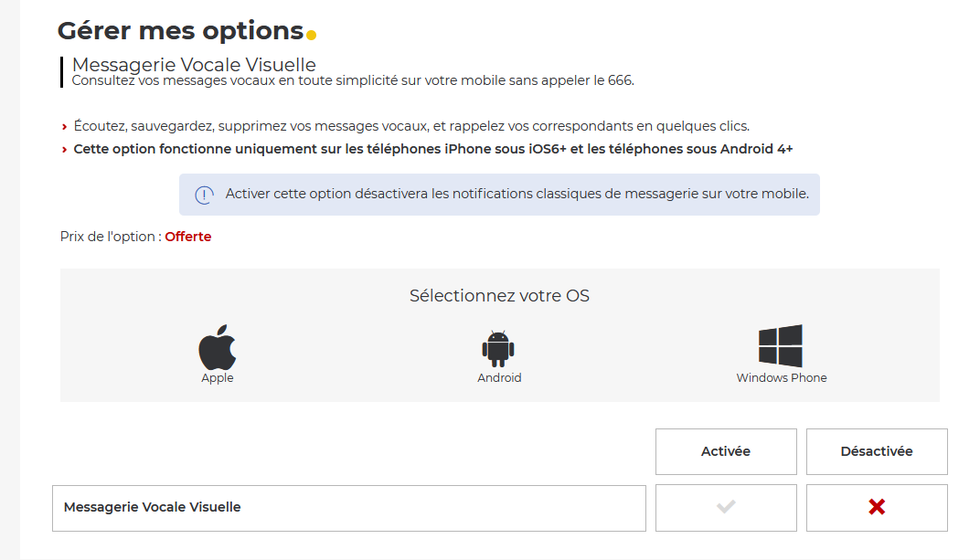Select the Apple logo icon
This screenshot has width=980, height=560.
pos(218,347)
